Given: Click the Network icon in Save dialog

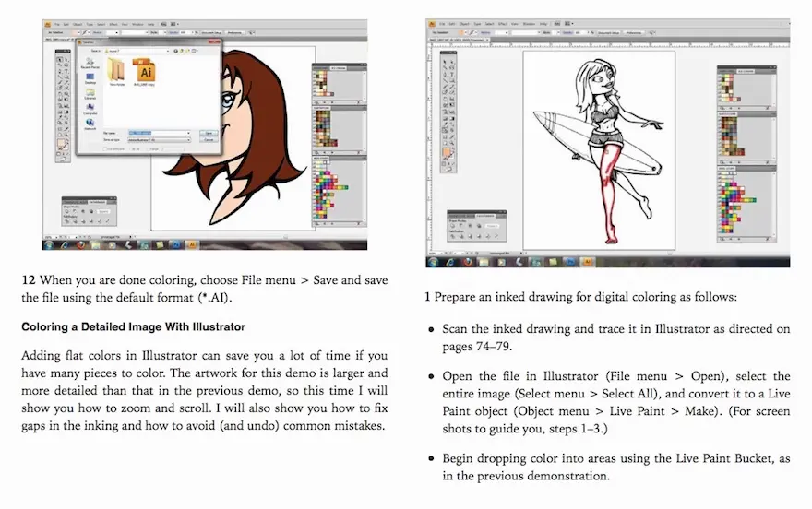Looking at the screenshot, I should pos(90,124).
